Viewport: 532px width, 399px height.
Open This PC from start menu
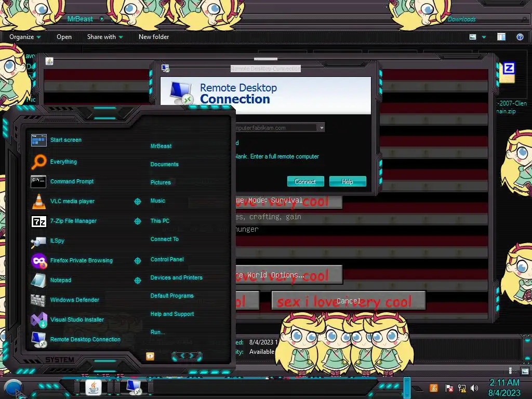[x=160, y=220]
